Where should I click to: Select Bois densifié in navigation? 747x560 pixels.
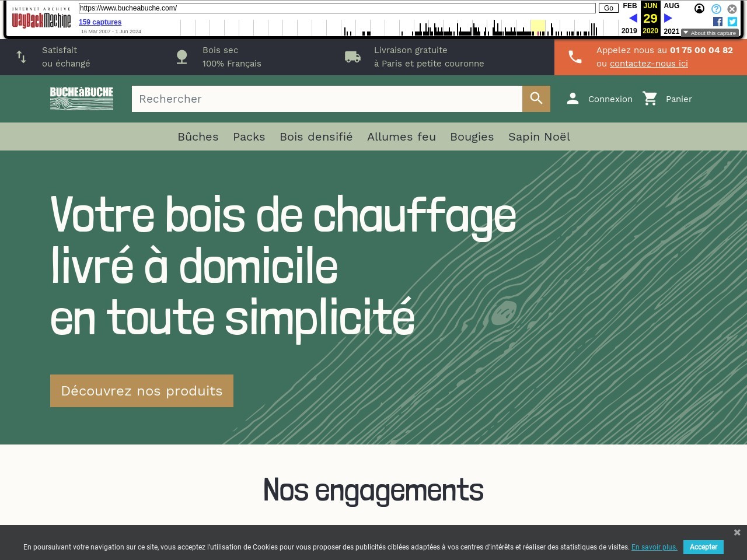click(x=316, y=136)
